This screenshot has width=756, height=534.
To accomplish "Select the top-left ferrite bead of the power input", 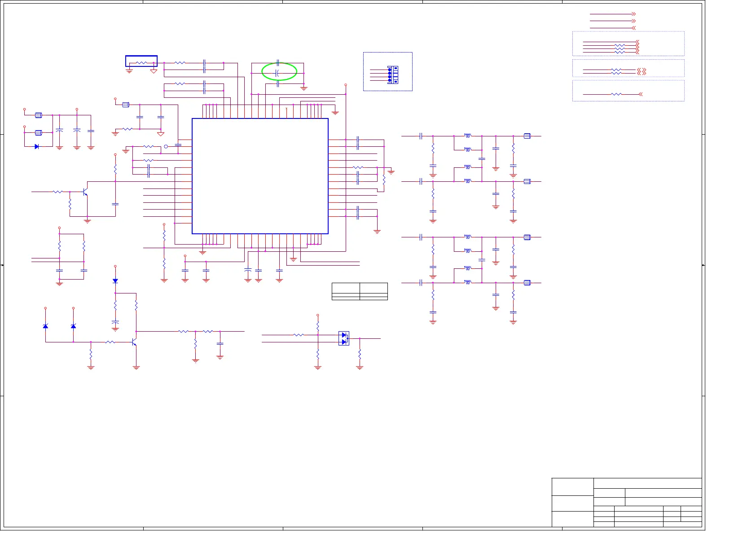I will pyautogui.click(x=39, y=115).
